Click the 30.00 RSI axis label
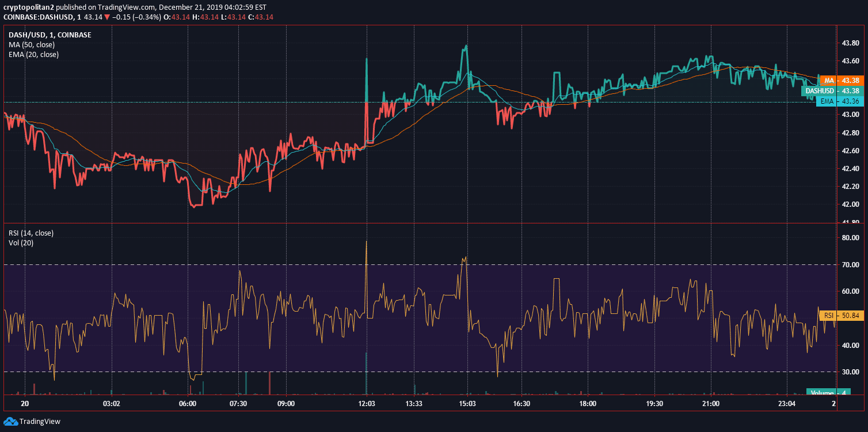 (x=851, y=372)
